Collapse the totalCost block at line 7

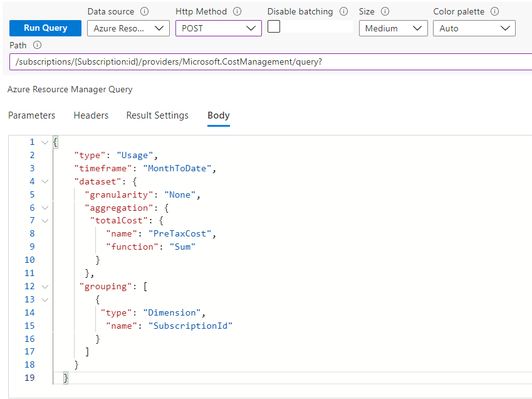[44, 221]
